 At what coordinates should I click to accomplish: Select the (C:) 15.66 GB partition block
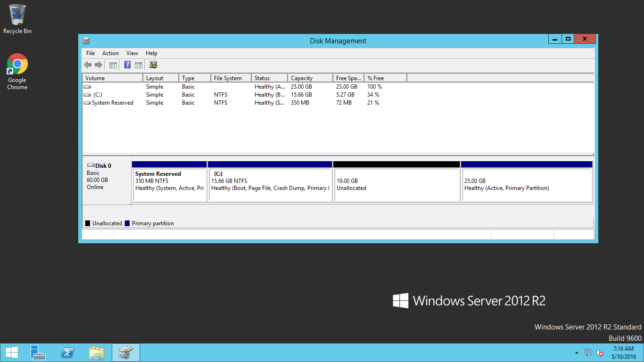pos(270,181)
